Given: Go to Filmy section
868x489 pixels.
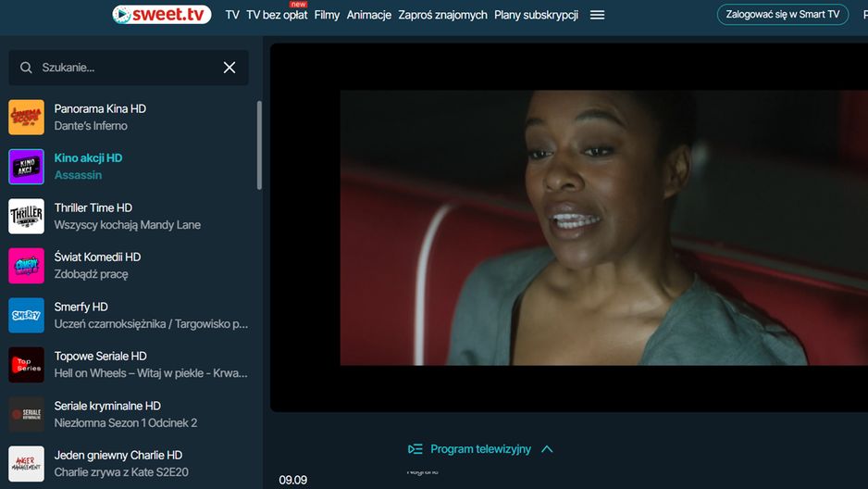Looking at the screenshot, I should (327, 15).
